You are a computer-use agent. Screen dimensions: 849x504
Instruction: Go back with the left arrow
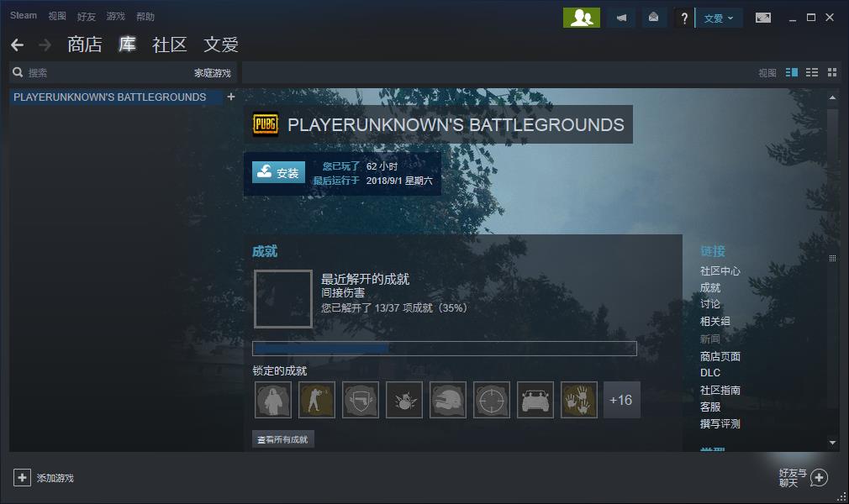[18, 45]
